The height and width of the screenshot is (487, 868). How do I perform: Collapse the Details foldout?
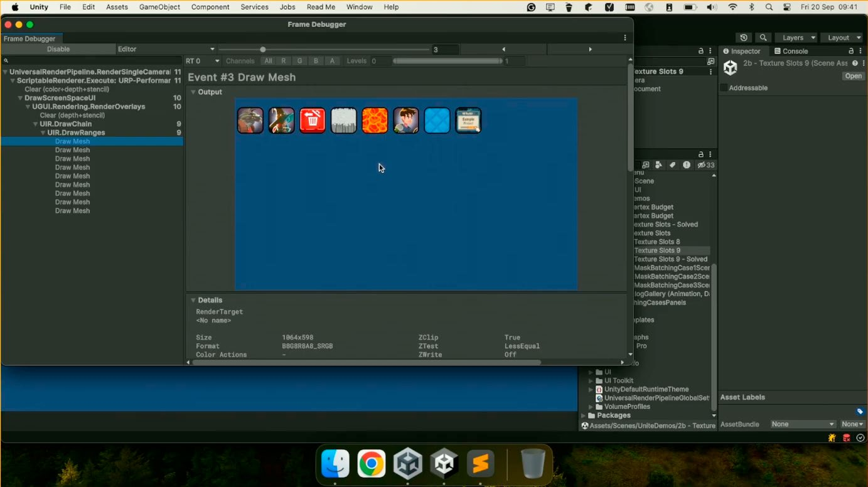(x=193, y=301)
